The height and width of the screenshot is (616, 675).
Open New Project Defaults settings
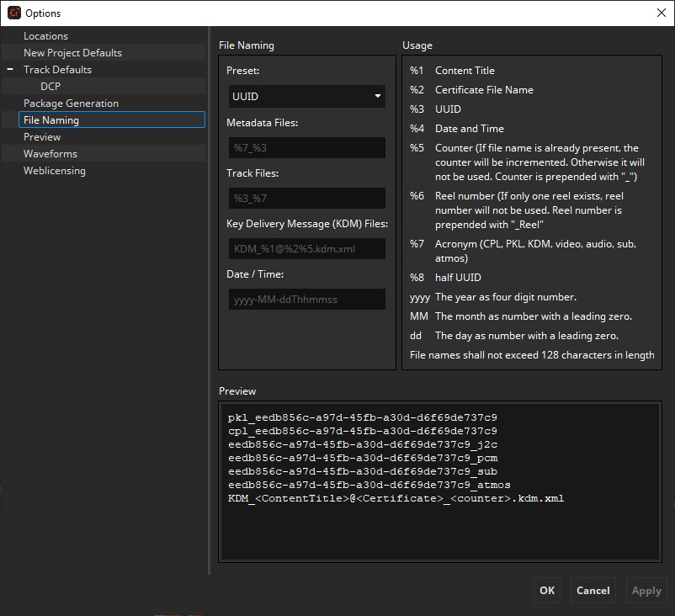[72, 53]
